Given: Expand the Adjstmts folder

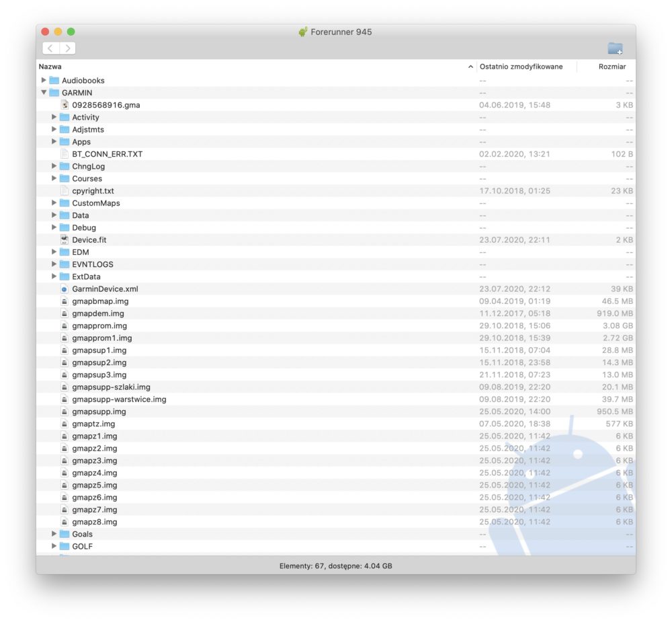Looking at the screenshot, I should click(x=54, y=129).
